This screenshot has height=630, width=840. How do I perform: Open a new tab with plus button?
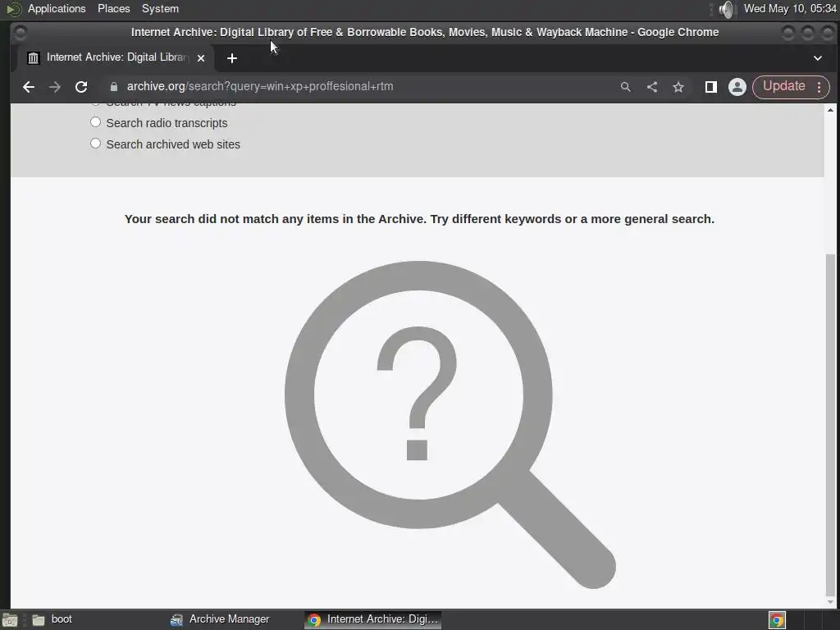click(232, 58)
